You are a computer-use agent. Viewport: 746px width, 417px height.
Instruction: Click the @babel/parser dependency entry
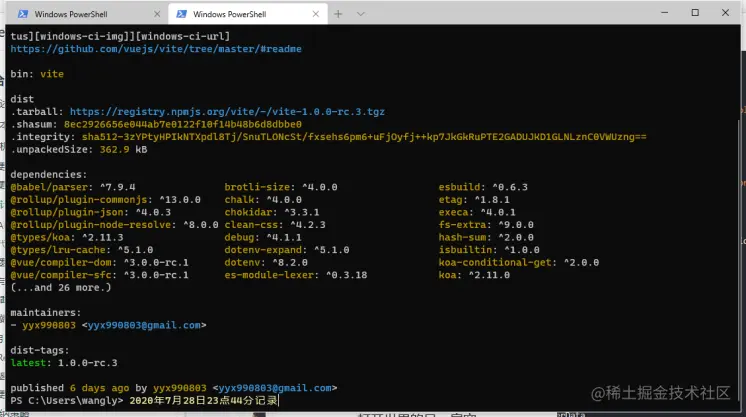(x=73, y=187)
